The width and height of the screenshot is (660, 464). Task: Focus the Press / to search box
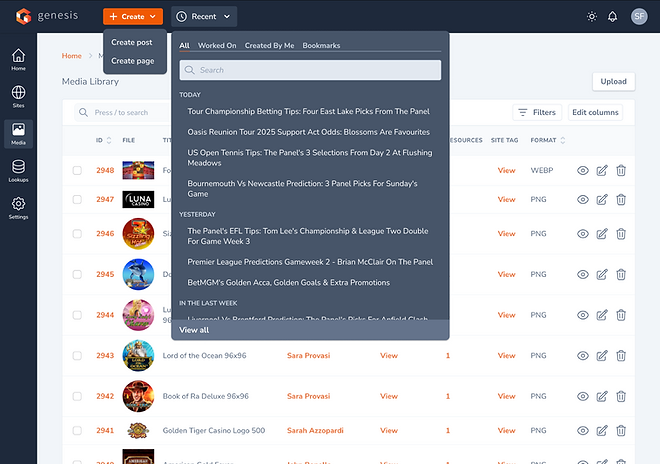(122, 113)
